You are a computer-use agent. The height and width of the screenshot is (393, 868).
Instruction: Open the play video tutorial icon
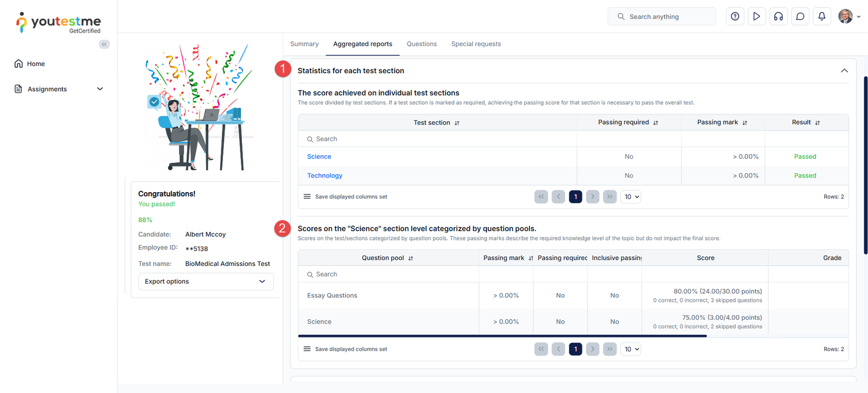coord(757,16)
